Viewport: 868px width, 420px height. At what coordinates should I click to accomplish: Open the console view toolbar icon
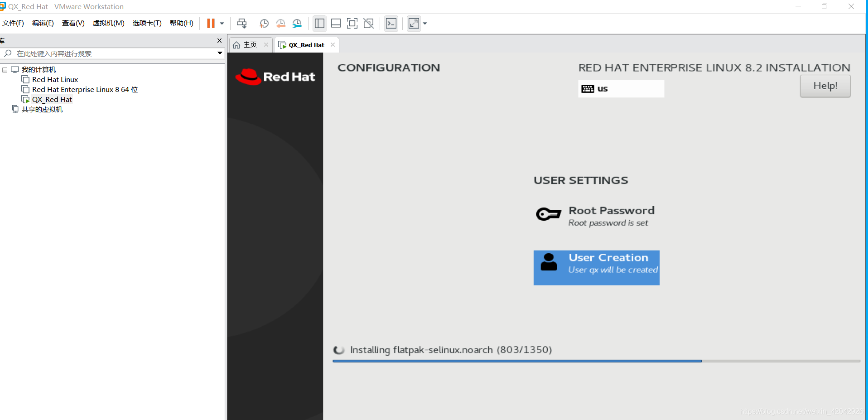(x=391, y=24)
